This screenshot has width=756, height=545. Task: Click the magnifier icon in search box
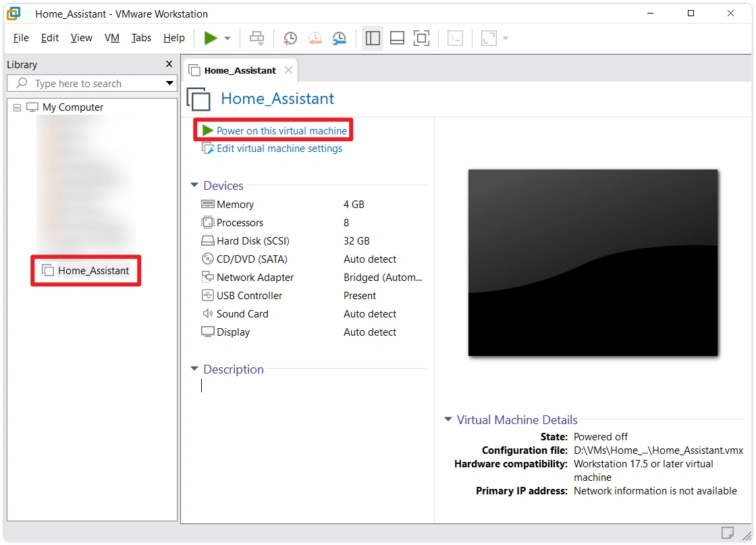point(21,83)
